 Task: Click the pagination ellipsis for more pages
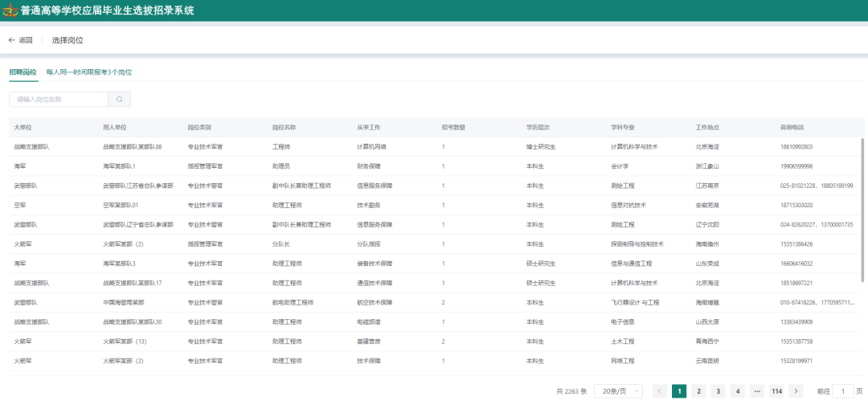pos(756,391)
